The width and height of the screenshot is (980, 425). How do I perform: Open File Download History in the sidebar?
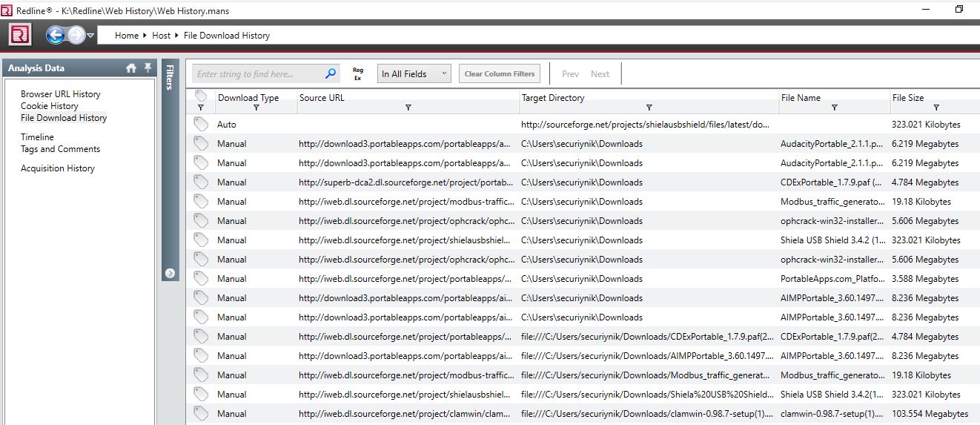[x=64, y=118]
